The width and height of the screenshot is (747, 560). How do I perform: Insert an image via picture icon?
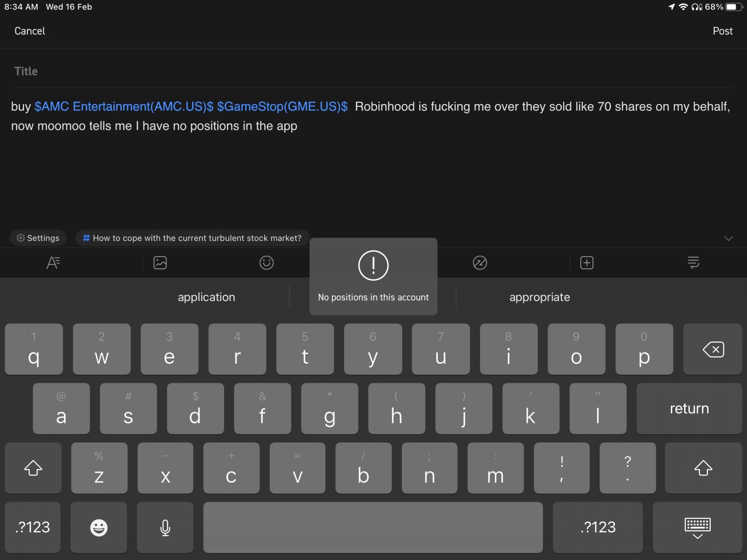coord(160,263)
